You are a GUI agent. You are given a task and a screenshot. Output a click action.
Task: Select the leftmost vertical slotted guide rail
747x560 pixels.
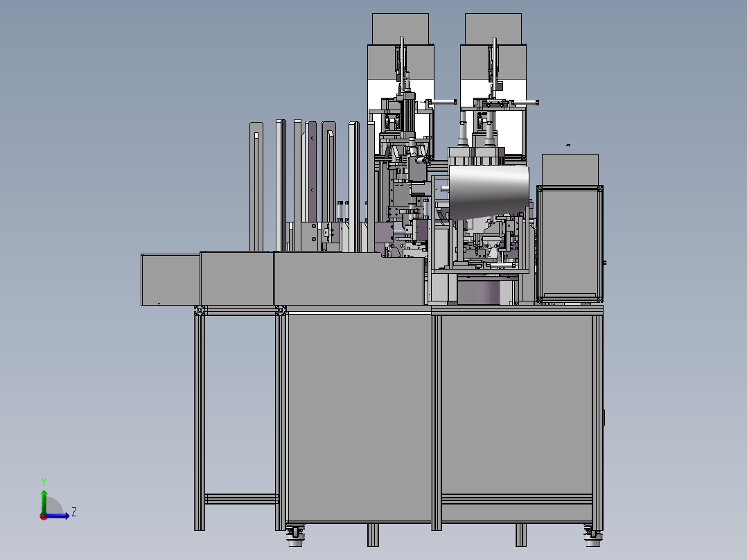coord(256,186)
